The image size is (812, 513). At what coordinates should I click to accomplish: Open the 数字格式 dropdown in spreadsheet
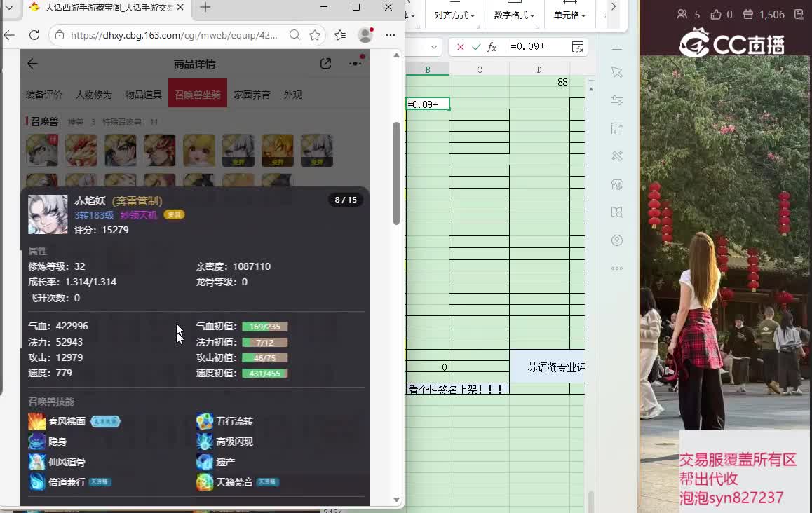coord(514,15)
